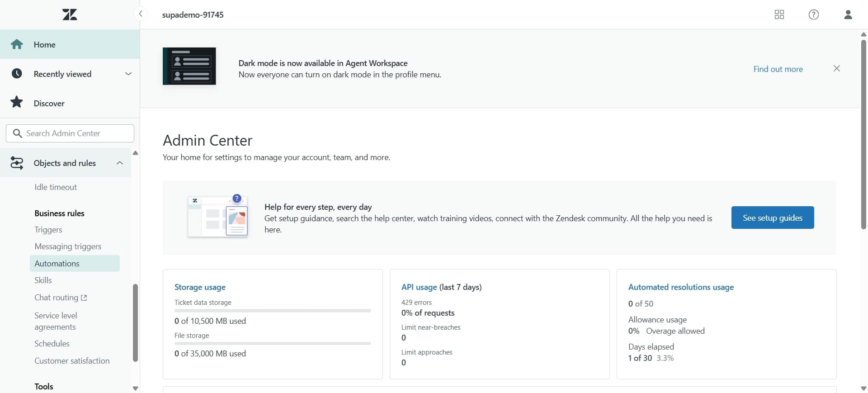Screen dimensions: 868x393
Task: Focus the Search Admin Center field
Action: coord(70,133)
